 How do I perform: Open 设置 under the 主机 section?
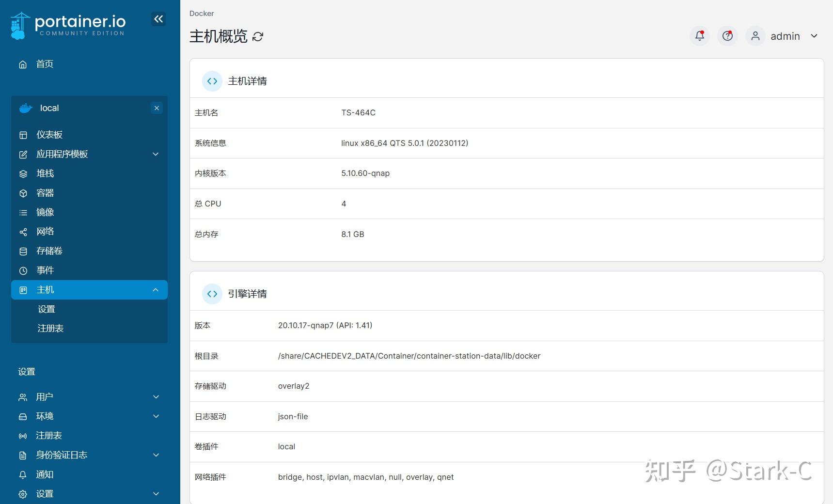47,309
